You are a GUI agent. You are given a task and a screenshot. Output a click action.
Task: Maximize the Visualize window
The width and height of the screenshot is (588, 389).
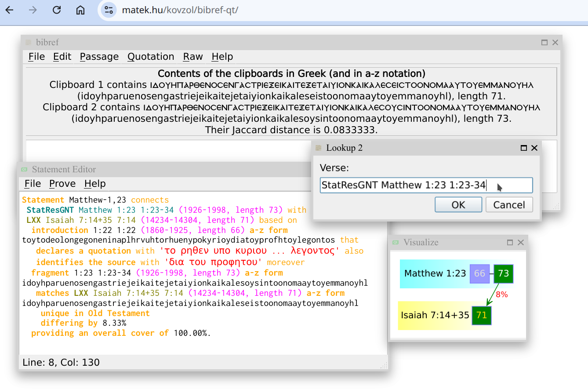[510, 243]
